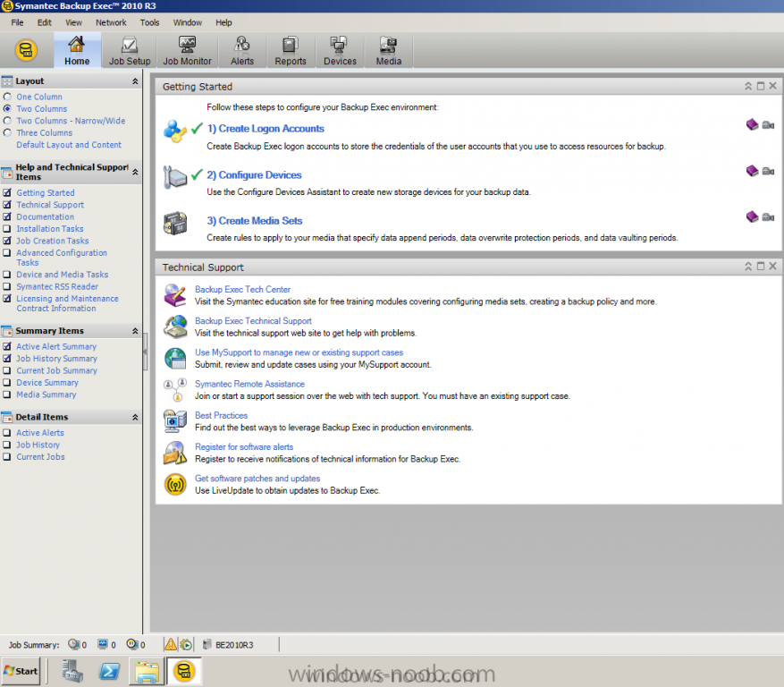The image size is (784, 687).
Task: Uncheck the Getting Started checkbox
Action: (7, 192)
